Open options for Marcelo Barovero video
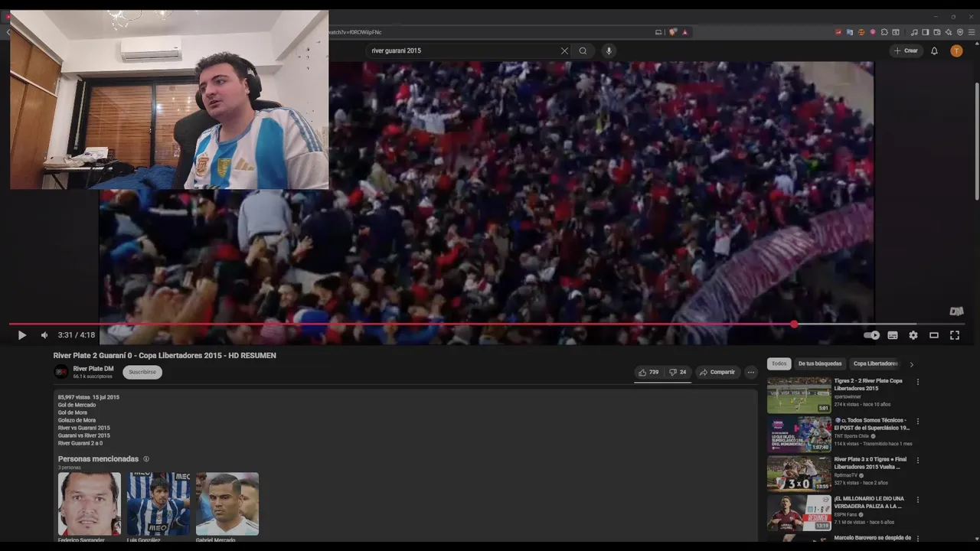This screenshot has width=980, height=551. point(918,539)
